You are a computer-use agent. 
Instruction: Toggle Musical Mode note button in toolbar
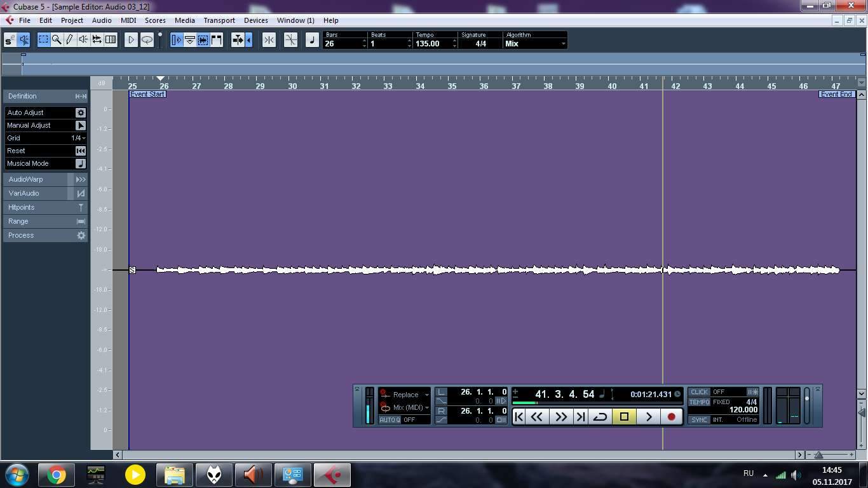pyautogui.click(x=311, y=40)
